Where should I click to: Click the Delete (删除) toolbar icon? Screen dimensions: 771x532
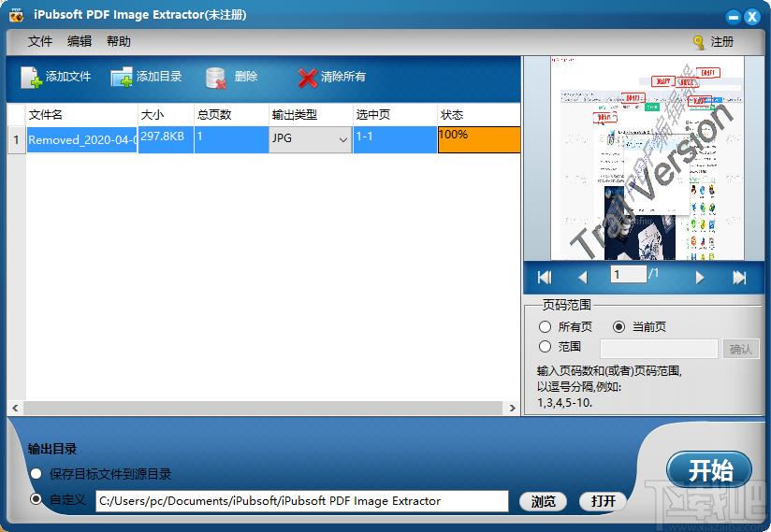(216, 78)
